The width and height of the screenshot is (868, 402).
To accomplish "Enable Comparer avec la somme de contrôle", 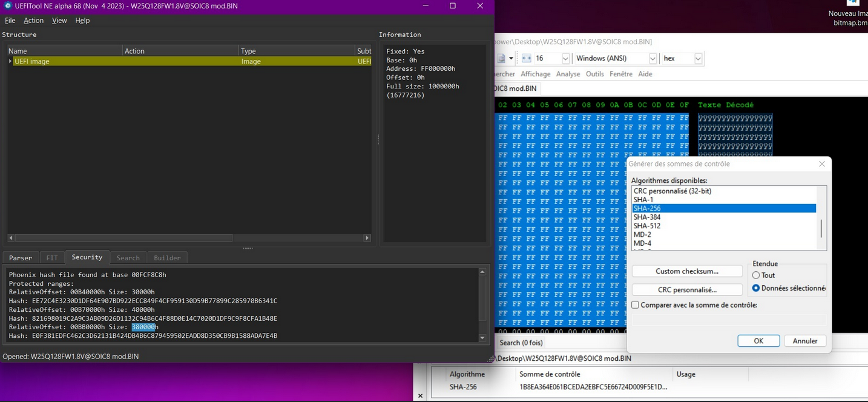I will [636, 305].
